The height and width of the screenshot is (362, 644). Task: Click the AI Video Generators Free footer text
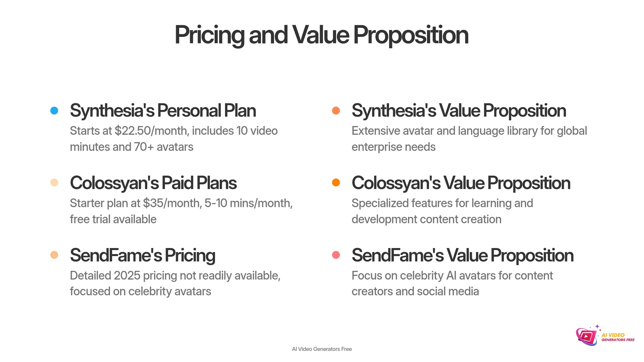coord(322,349)
